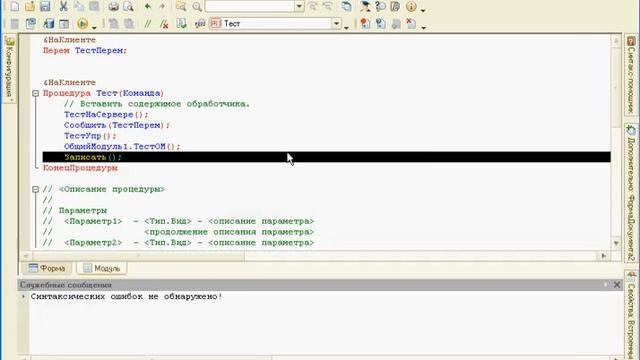Click the Syntax helper wizard icon
The width and height of the screenshot is (640, 360).
coord(365,6)
